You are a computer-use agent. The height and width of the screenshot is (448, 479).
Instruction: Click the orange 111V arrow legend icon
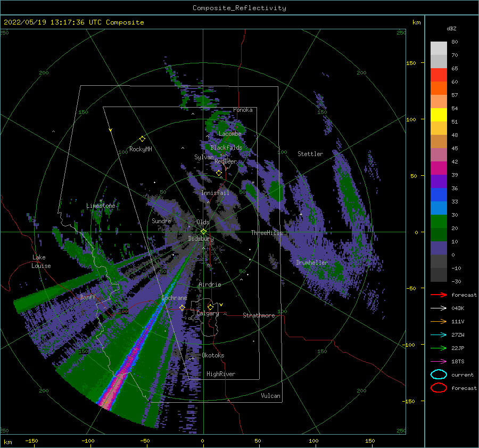(439, 321)
